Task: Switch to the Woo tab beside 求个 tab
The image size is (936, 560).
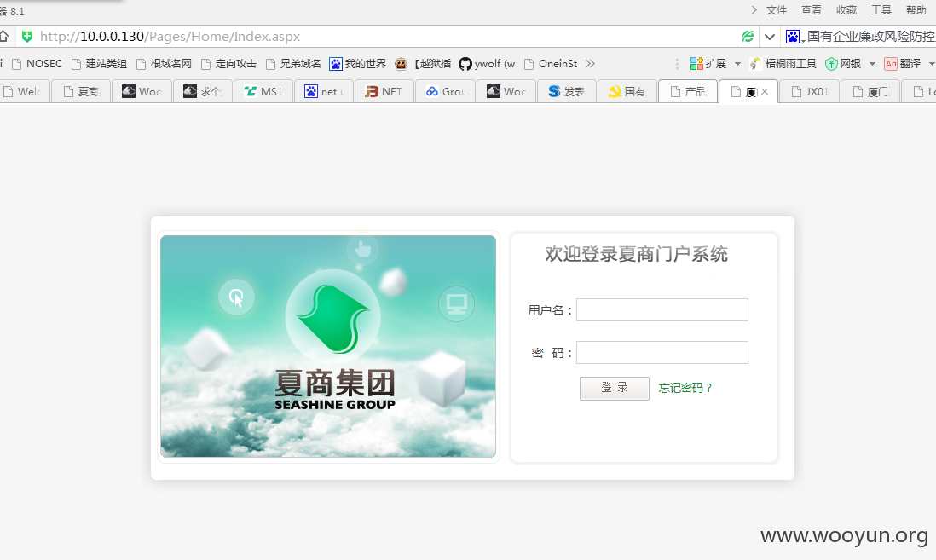Action: (142, 91)
